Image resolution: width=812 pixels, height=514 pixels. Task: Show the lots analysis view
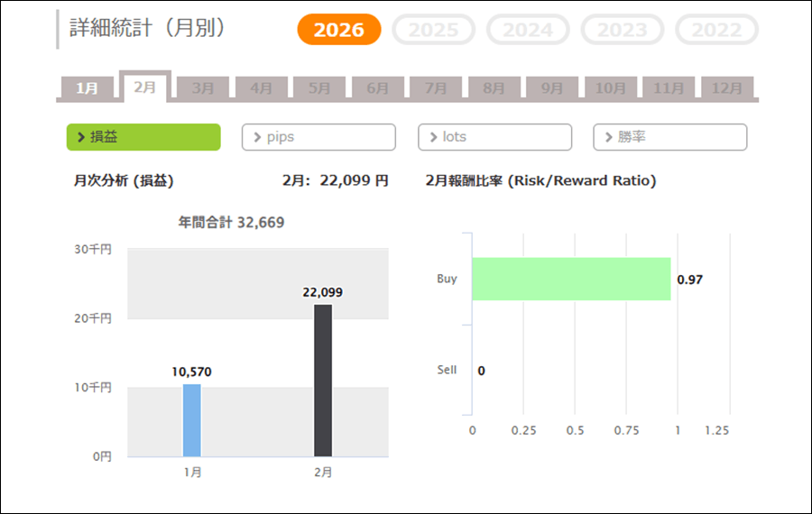tap(494, 137)
